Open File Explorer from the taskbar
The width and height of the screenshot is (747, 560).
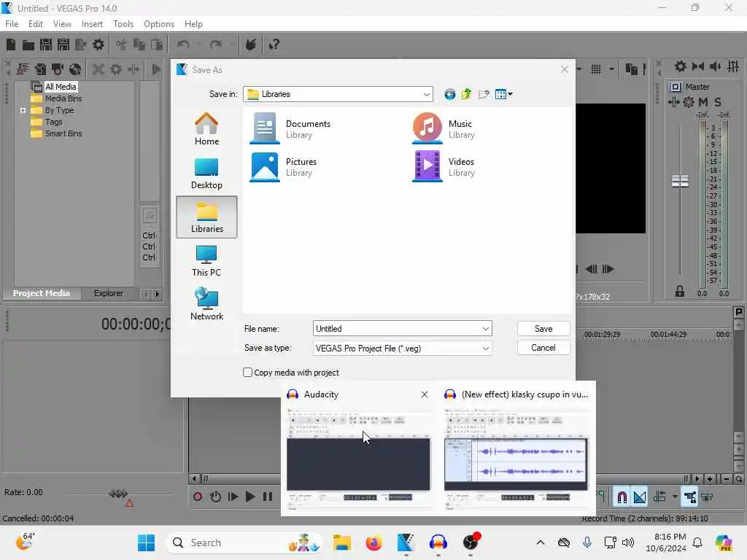pos(342,542)
